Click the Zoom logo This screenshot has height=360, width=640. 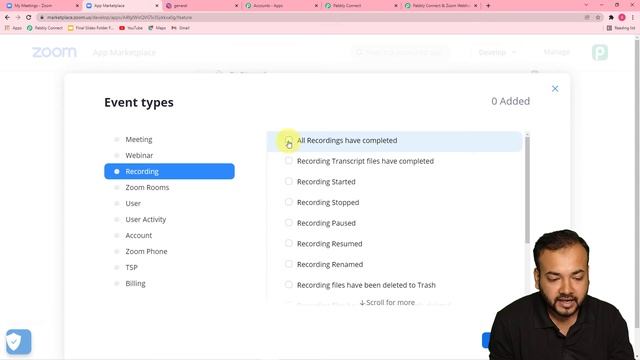click(54, 52)
